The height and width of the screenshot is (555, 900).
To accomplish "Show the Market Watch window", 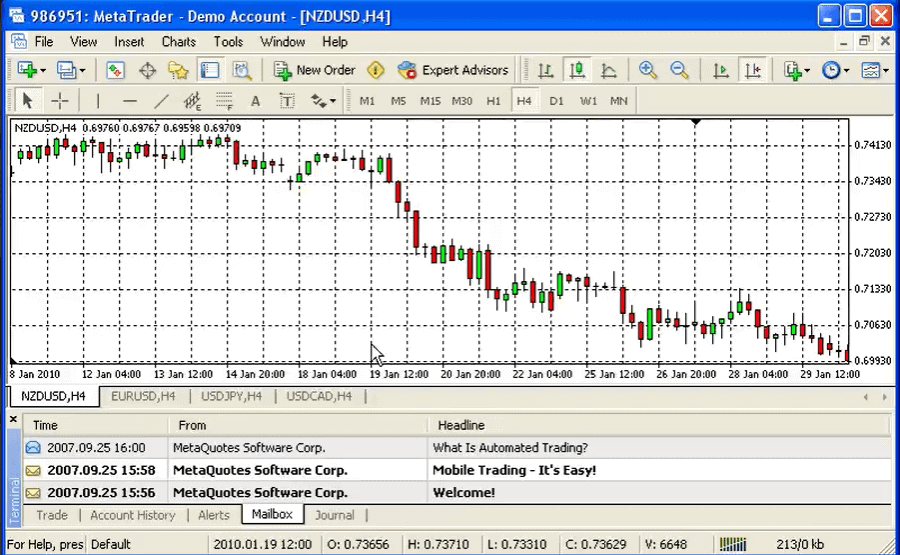I will (115, 70).
